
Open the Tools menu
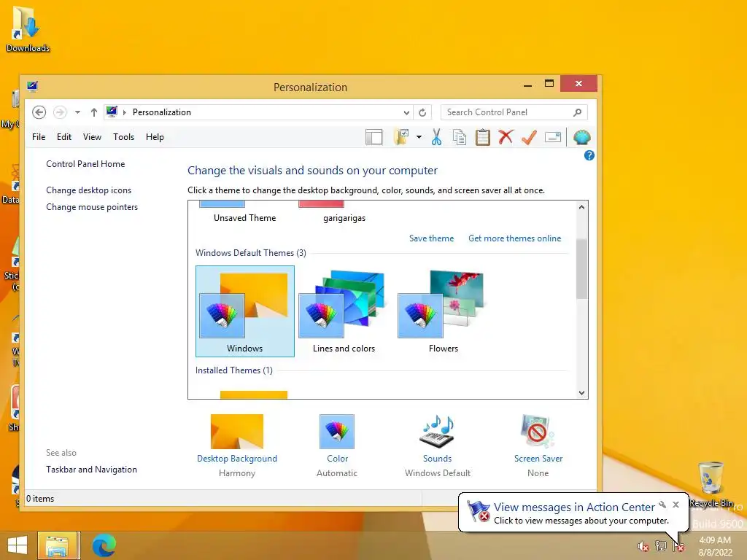123,137
